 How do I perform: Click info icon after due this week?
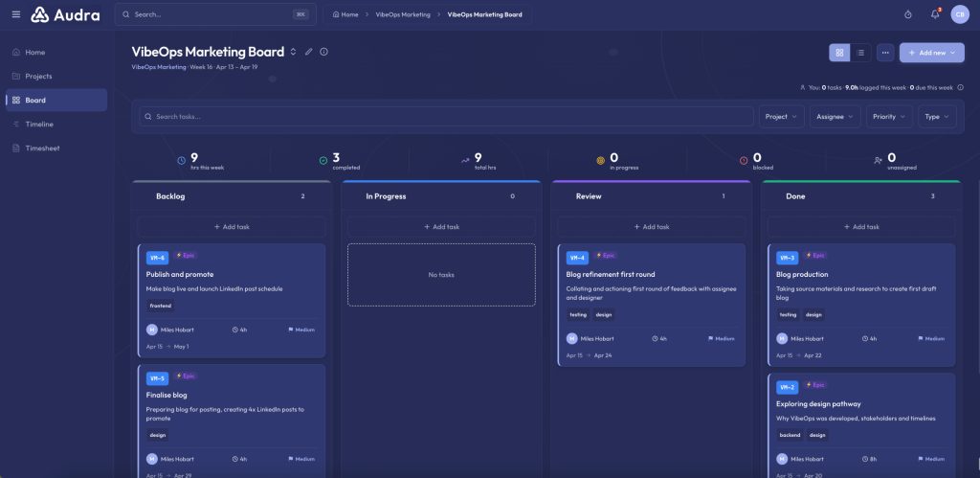coord(961,87)
